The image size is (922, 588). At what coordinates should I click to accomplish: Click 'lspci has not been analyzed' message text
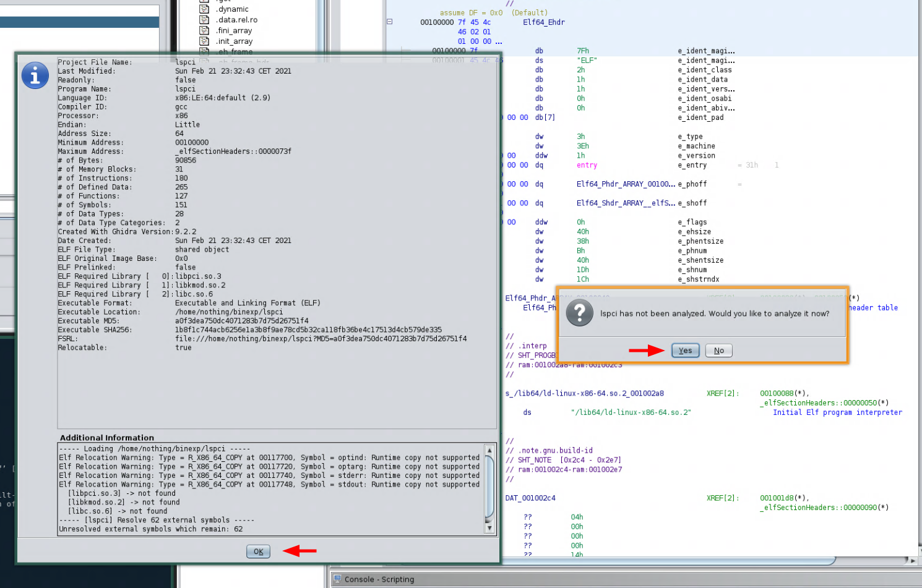click(715, 314)
